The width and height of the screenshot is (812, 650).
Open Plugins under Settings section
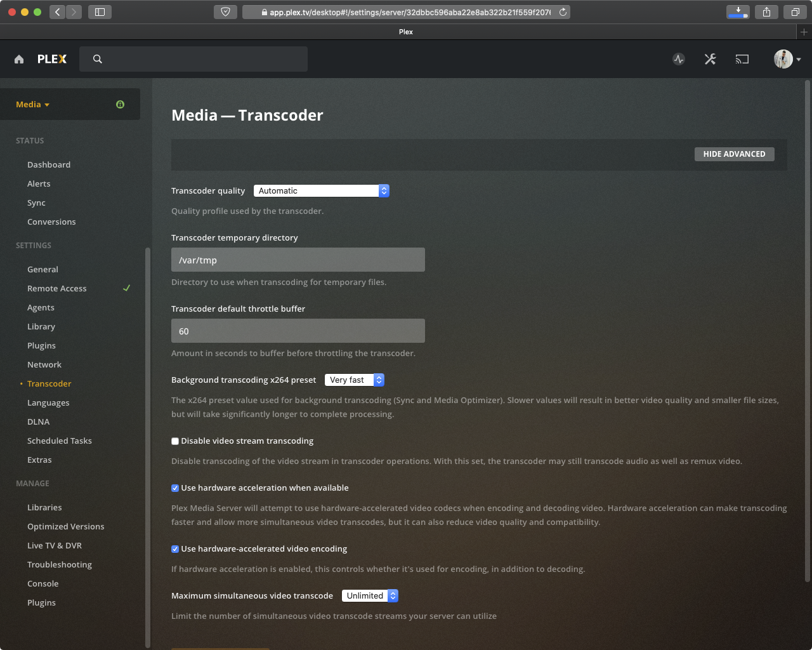pos(41,345)
